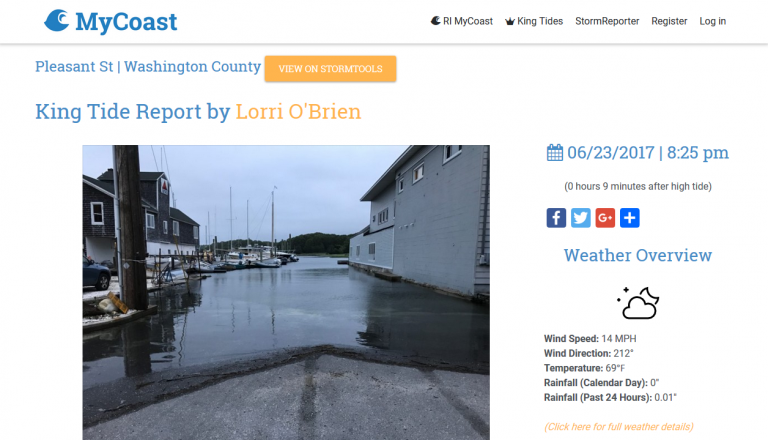Open Lorri O'Brien's profile link

click(298, 112)
